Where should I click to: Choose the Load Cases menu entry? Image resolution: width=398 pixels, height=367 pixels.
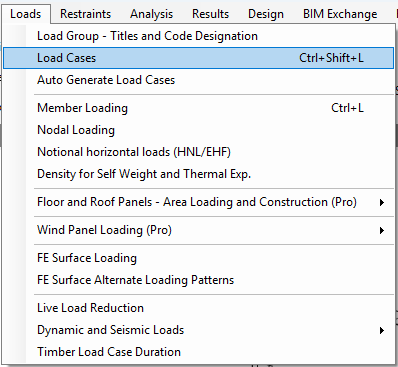[198, 58]
